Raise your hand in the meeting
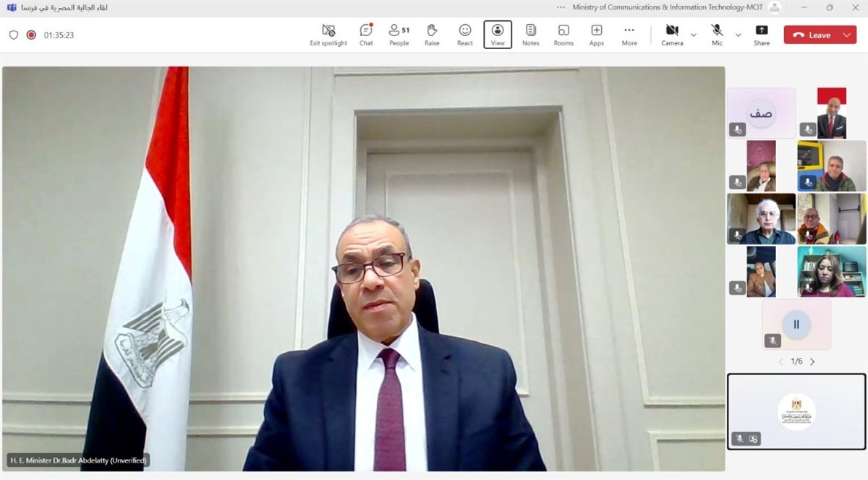The image size is (868, 480). (x=432, y=34)
